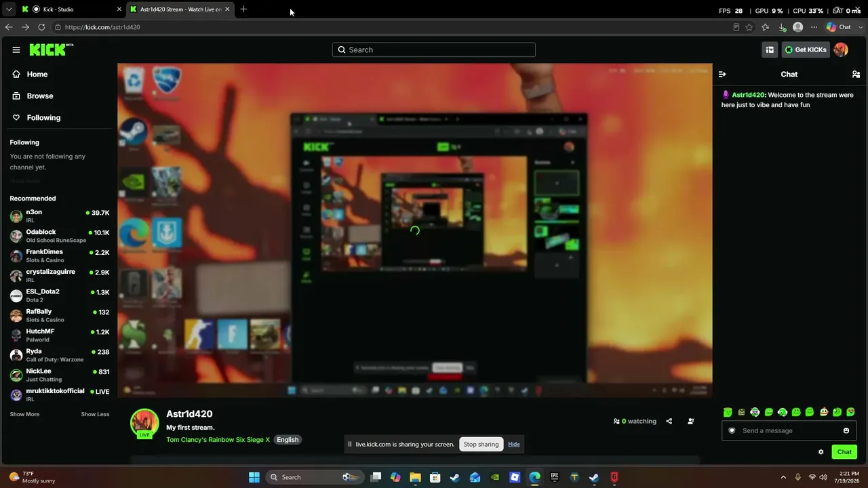Viewport: 868px width, 488px height.
Task: Open HutchMF recommended channel
Action: pyautogui.click(x=60, y=335)
